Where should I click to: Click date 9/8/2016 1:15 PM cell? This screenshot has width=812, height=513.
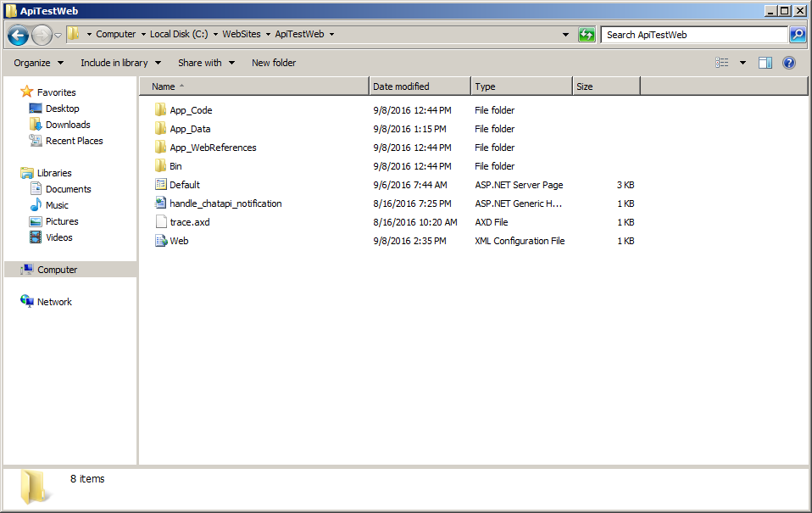[x=409, y=129]
